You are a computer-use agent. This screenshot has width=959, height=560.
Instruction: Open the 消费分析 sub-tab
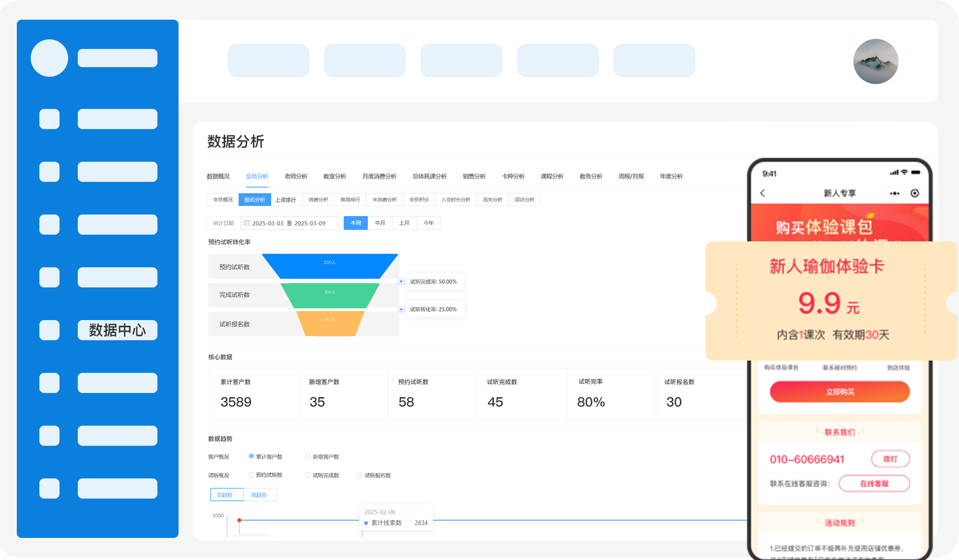(318, 200)
